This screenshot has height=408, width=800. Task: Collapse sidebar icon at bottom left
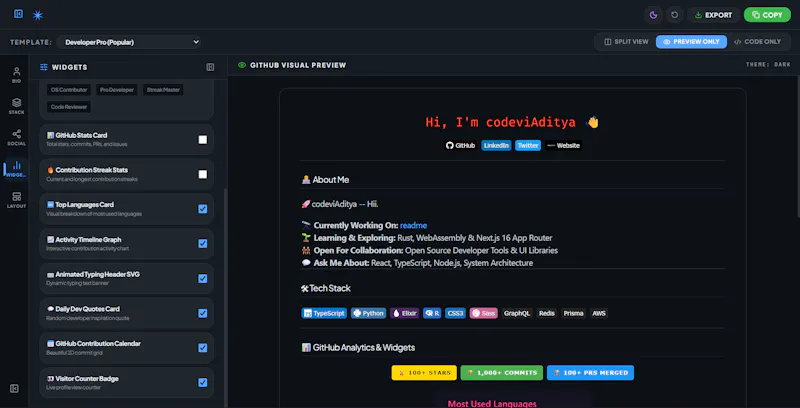(x=15, y=389)
